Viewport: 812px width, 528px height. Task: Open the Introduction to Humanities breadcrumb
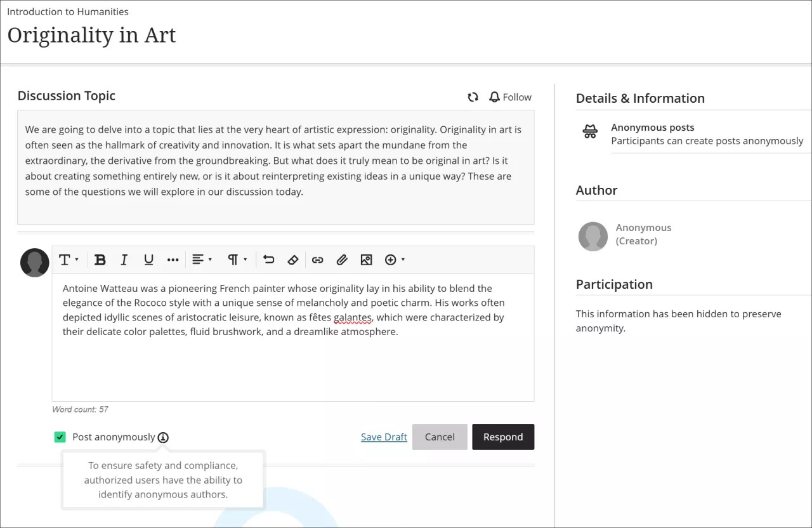click(x=67, y=11)
